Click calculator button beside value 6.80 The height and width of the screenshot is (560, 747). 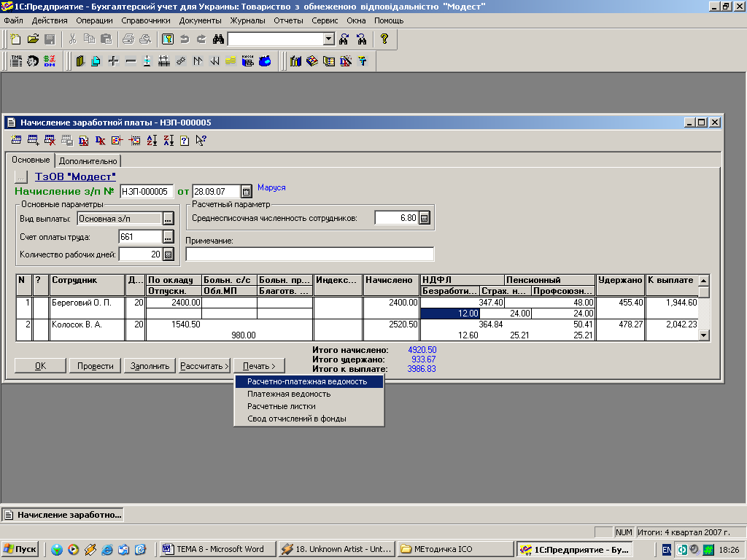424,218
